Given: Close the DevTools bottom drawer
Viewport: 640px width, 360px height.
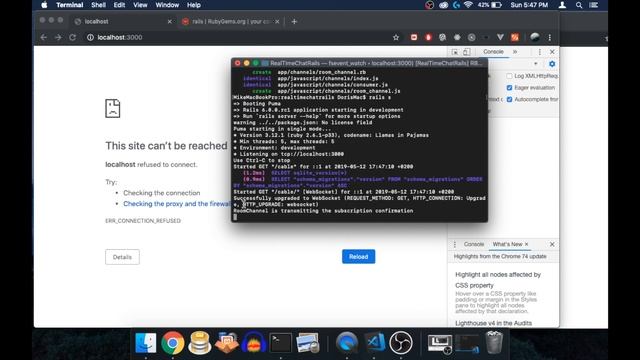Looking at the screenshot, I should [x=552, y=244].
